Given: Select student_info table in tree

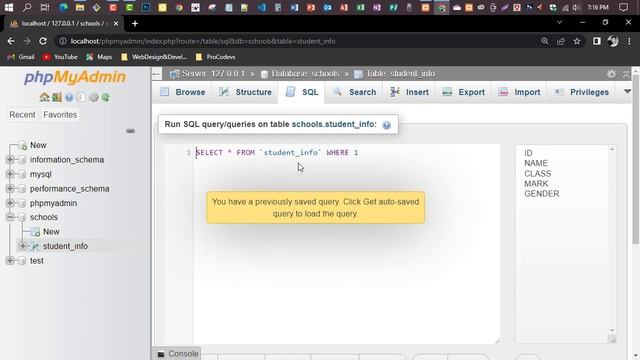Looking at the screenshot, I should pyautogui.click(x=65, y=246).
